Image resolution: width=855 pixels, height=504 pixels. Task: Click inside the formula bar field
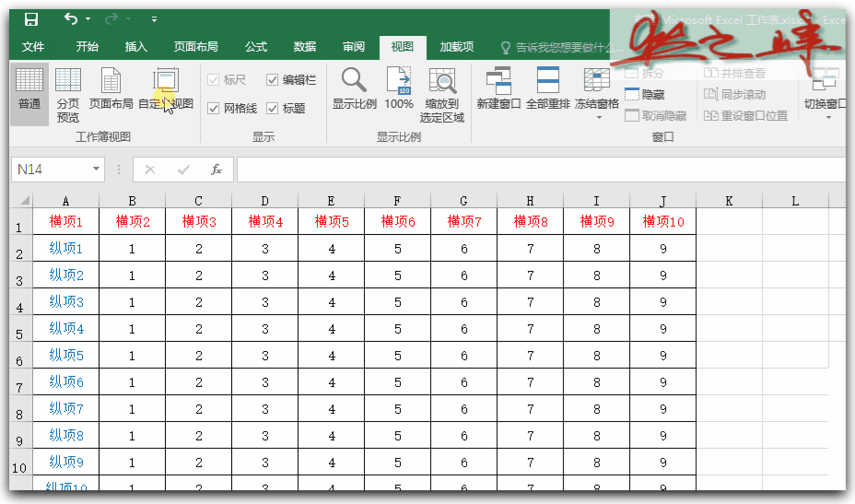(541, 170)
